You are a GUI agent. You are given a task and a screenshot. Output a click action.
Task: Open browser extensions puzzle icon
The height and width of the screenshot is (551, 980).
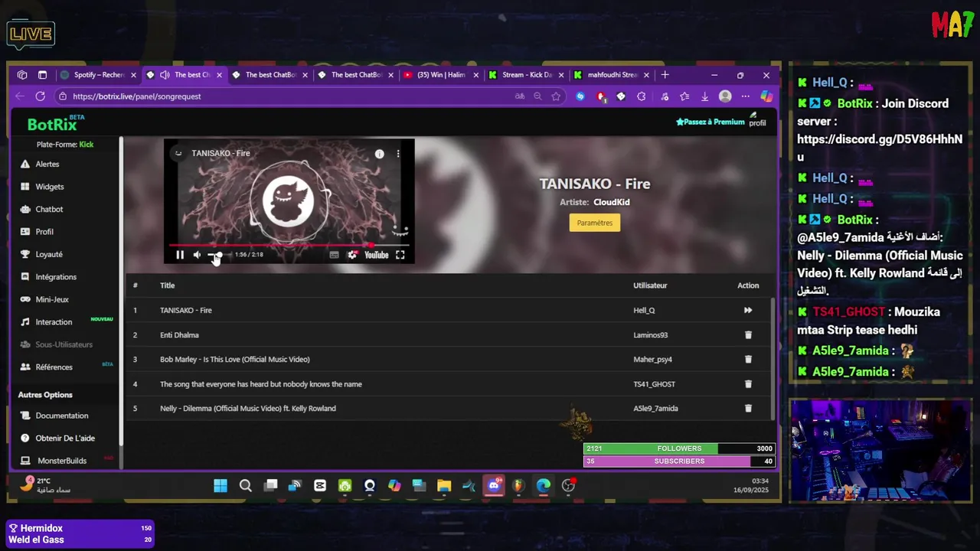point(642,96)
